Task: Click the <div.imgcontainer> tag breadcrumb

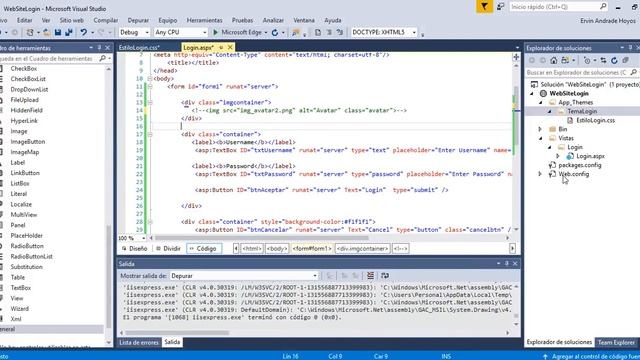Action: (x=362, y=249)
